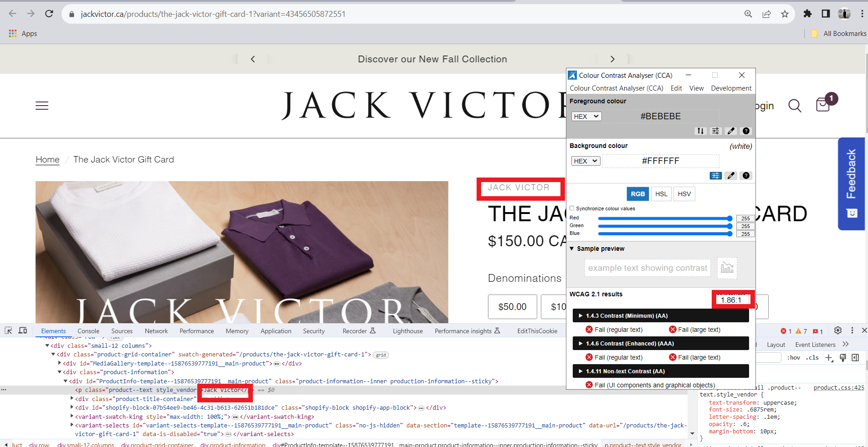Open the Edit menu in CCA

click(676, 88)
